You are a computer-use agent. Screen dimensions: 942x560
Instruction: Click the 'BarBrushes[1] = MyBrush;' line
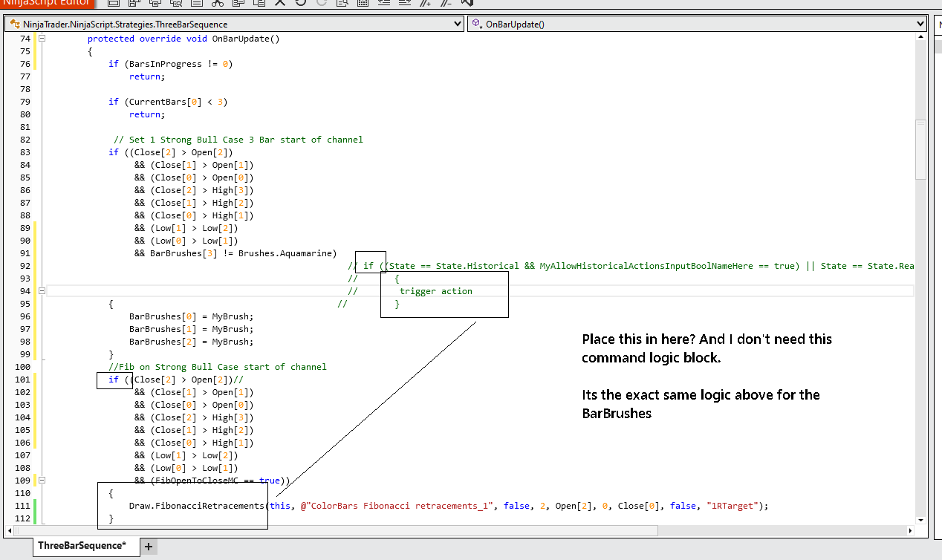[x=191, y=329]
